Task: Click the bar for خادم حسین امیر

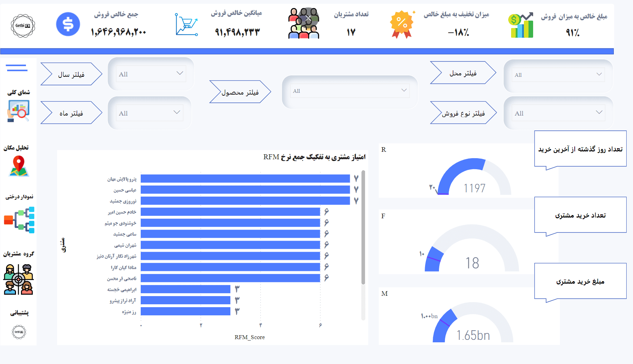Action: click(230, 212)
